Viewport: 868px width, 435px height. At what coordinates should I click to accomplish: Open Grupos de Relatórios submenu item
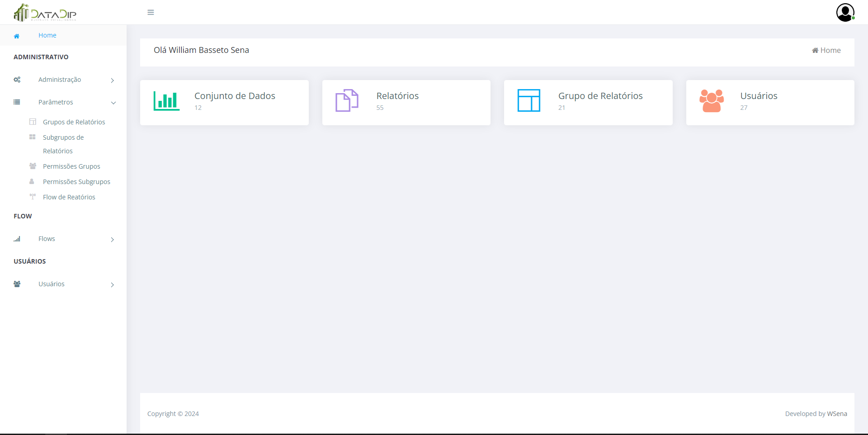click(x=74, y=122)
